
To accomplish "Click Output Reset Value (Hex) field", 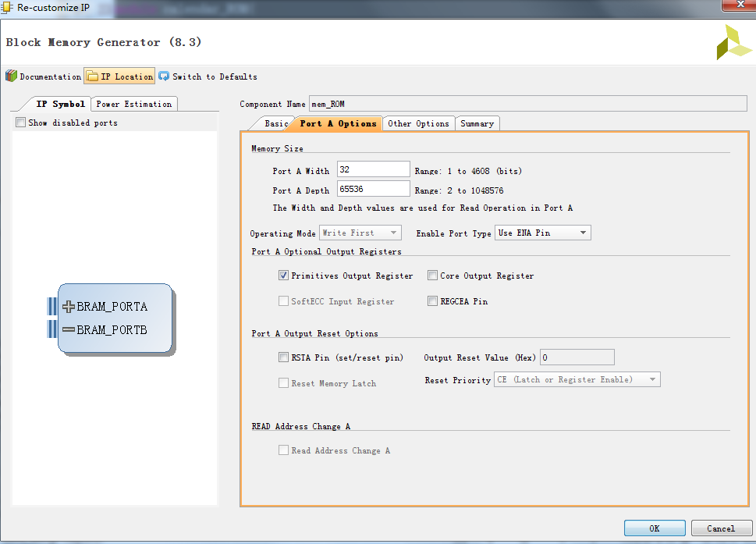I will point(577,357).
